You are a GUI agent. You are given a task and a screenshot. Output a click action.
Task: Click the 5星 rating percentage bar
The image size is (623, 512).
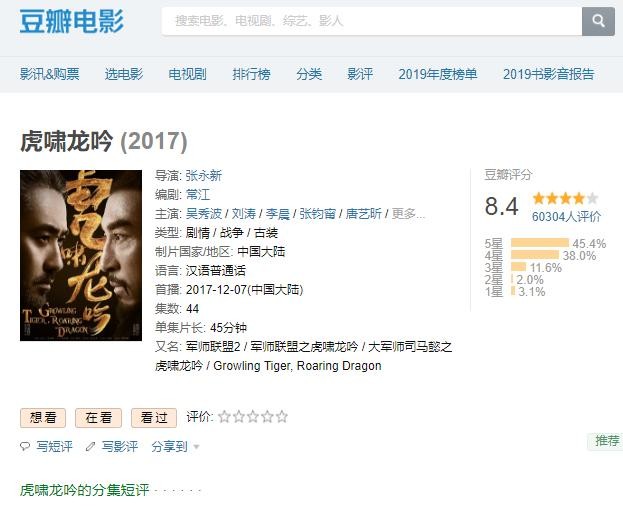pyautogui.click(x=540, y=243)
